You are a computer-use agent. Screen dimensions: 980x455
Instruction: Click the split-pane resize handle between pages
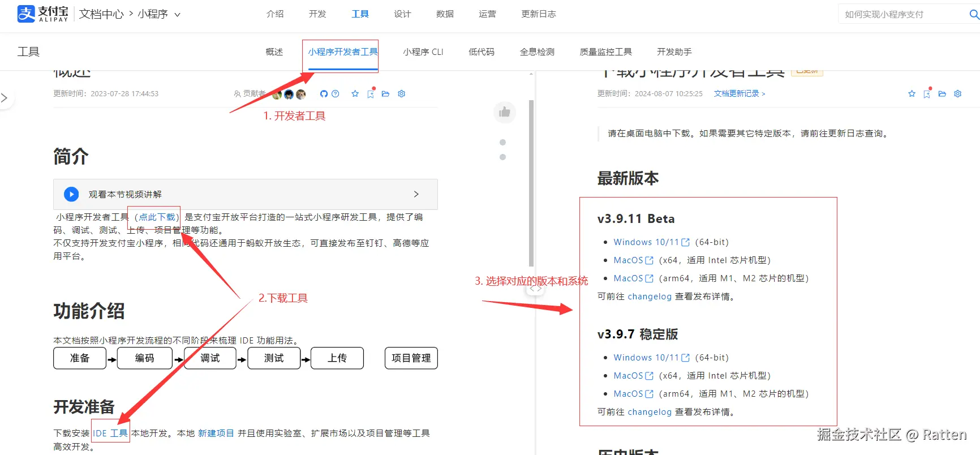(535, 289)
